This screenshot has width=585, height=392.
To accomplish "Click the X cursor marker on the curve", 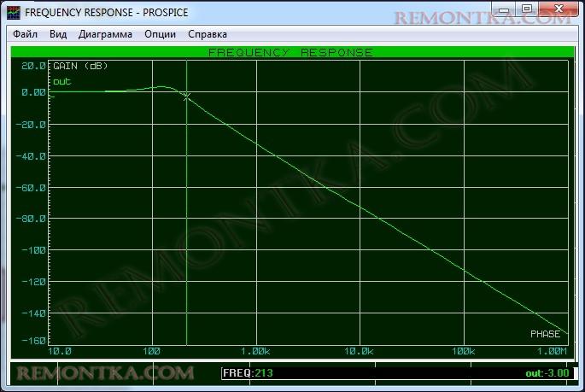I will [x=187, y=97].
